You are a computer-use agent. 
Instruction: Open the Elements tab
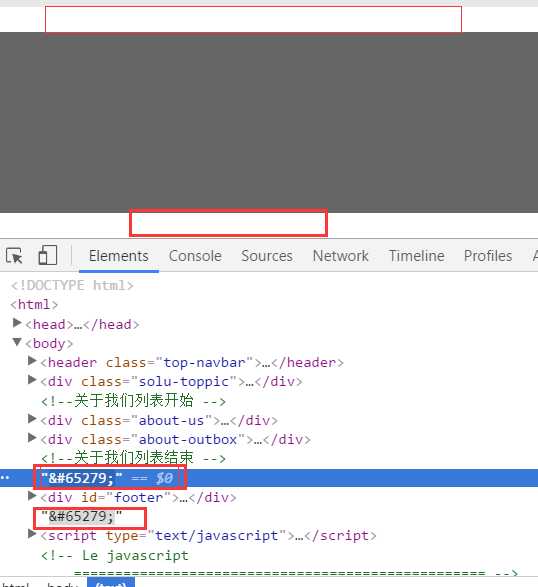coord(119,256)
